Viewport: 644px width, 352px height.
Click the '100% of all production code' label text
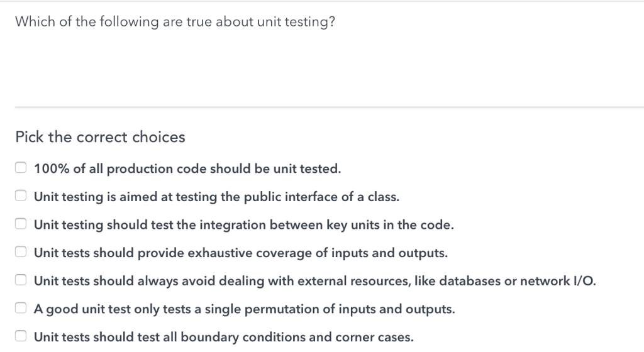(x=187, y=168)
